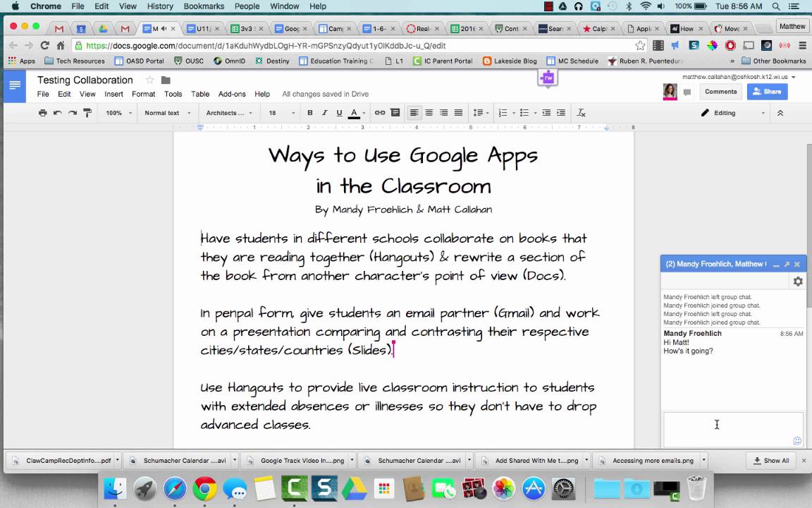Screen dimensions: 812x508
Task: Toggle Italic formatting
Action: 325,113
